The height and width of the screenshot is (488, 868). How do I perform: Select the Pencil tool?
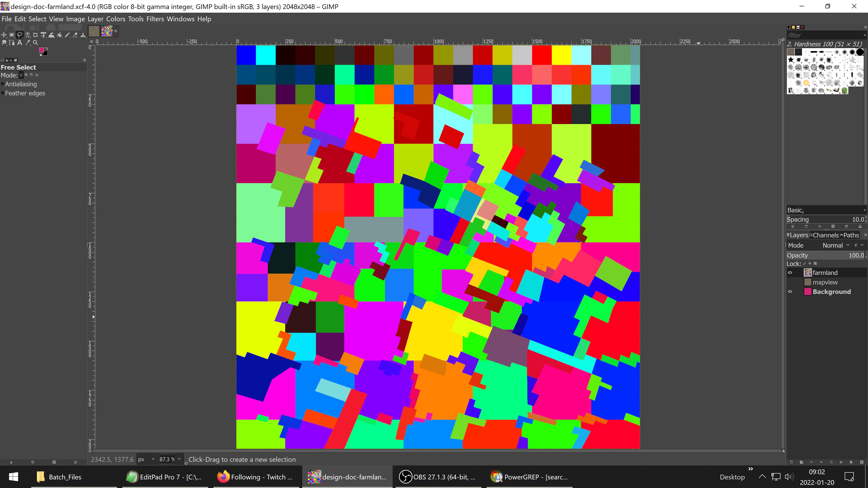coord(67,35)
